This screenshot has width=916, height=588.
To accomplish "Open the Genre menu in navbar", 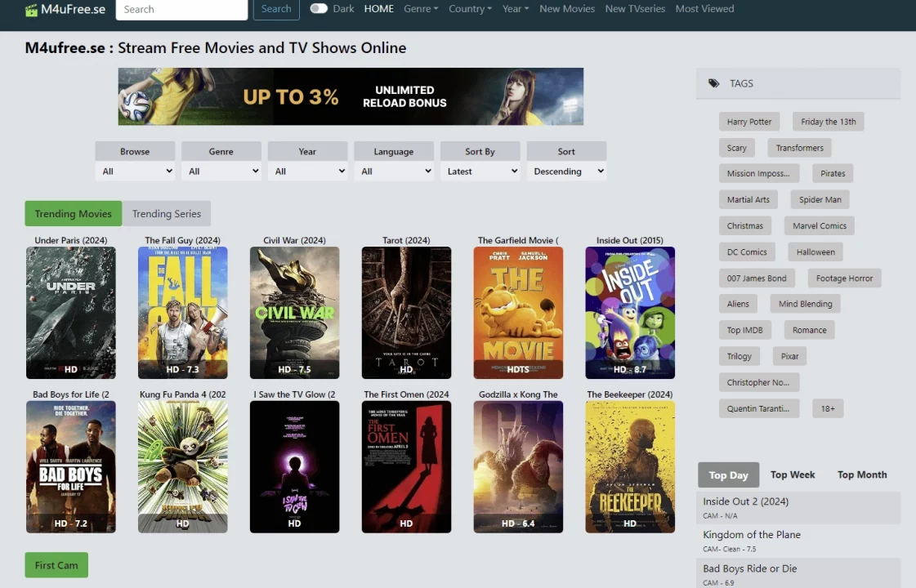I will click(421, 9).
